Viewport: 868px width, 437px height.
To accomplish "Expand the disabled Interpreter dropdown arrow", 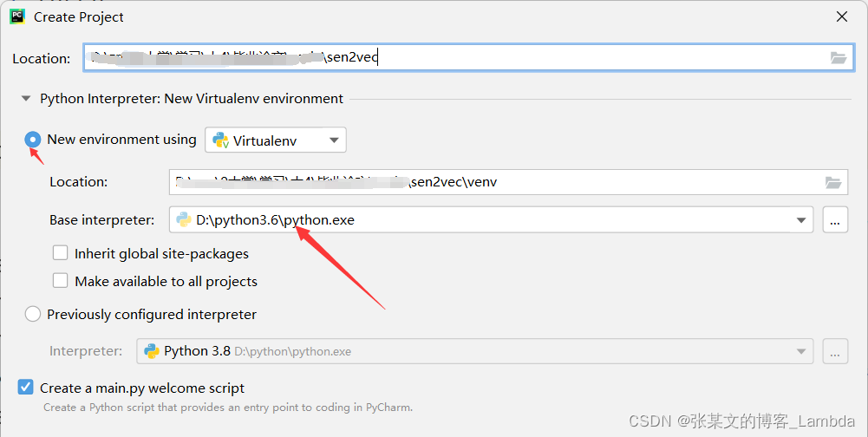I will click(x=800, y=352).
